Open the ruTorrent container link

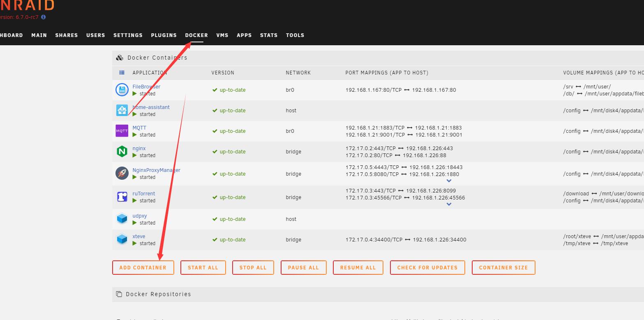(x=144, y=193)
